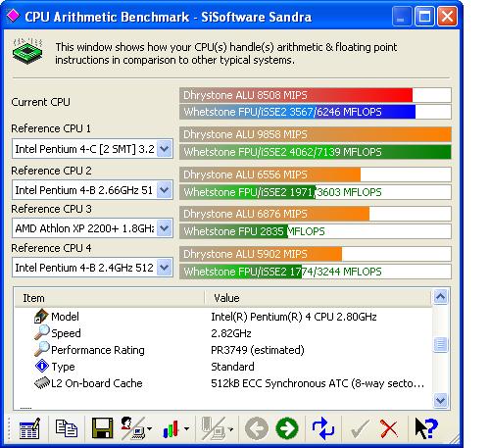490x448 pixels.
Task: Click the pink diamond title bar icon
Action: (x=13, y=16)
